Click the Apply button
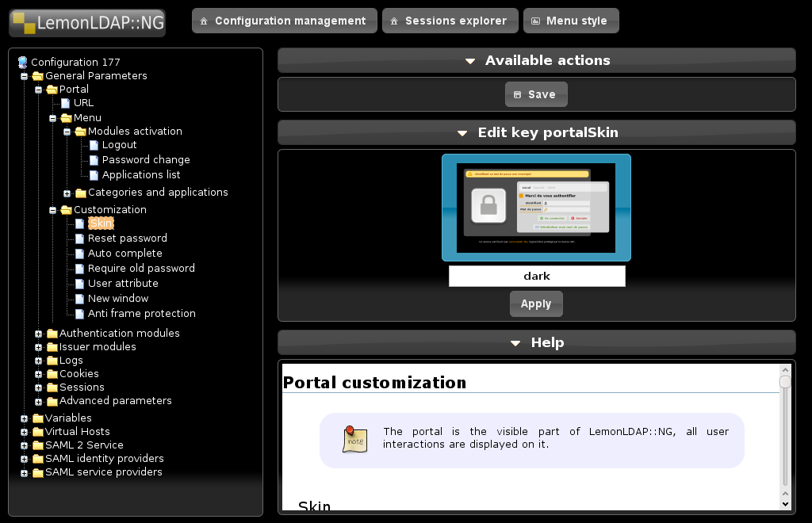The width and height of the screenshot is (812, 523). point(536,303)
